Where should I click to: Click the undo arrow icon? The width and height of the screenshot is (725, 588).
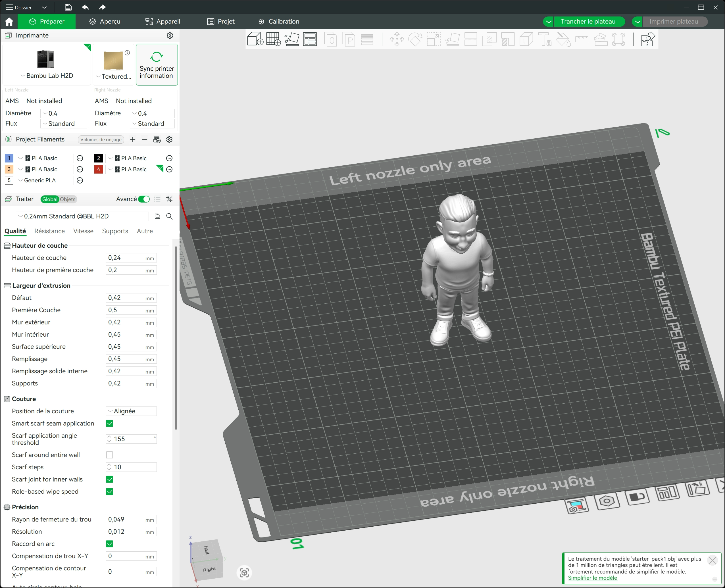[86, 7]
